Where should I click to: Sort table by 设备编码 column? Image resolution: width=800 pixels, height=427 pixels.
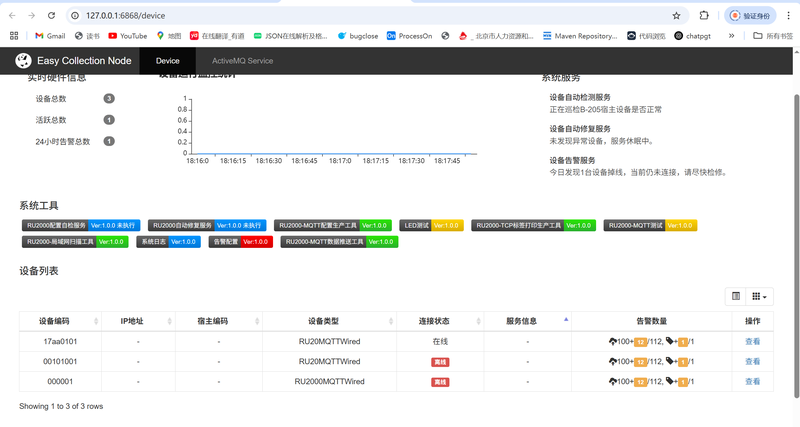[x=60, y=321]
